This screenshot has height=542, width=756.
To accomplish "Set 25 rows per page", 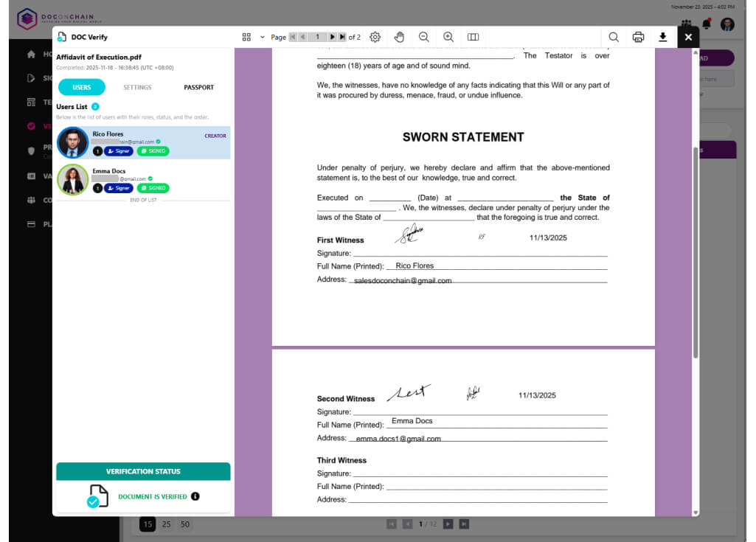I will coord(167,524).
